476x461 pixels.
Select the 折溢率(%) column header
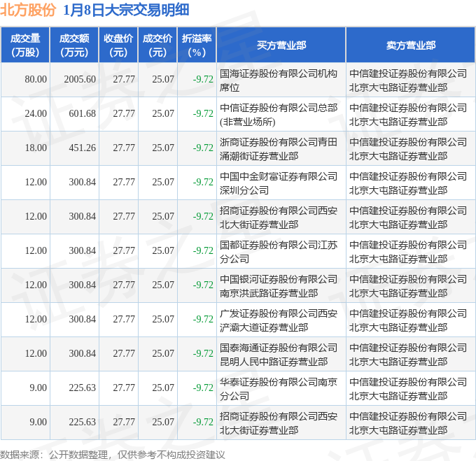(x=197, y=45)
